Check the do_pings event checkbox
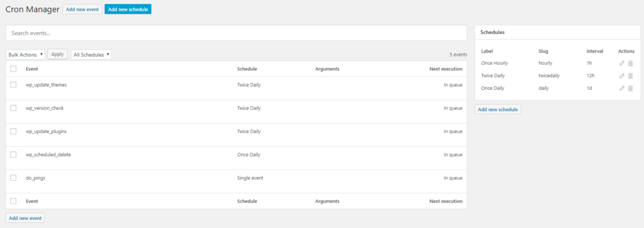Viewport: 644px width, 228px height. [13, 178]
